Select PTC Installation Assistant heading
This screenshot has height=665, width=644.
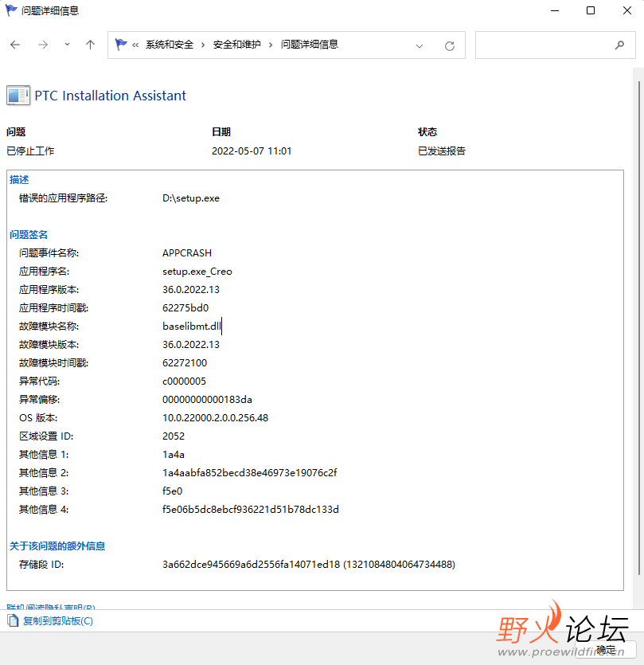click(110, 96)
